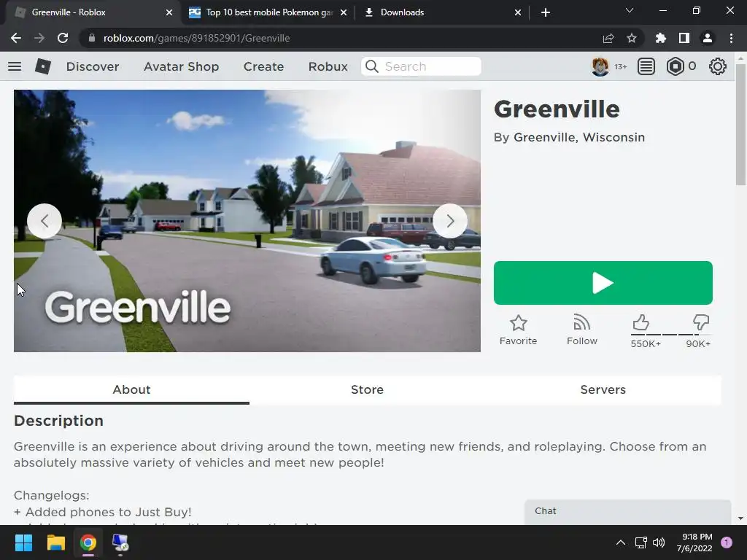Click the page vertical scrollbar thumb
This screenshot has height=560, width=747.
click(740, 125)
